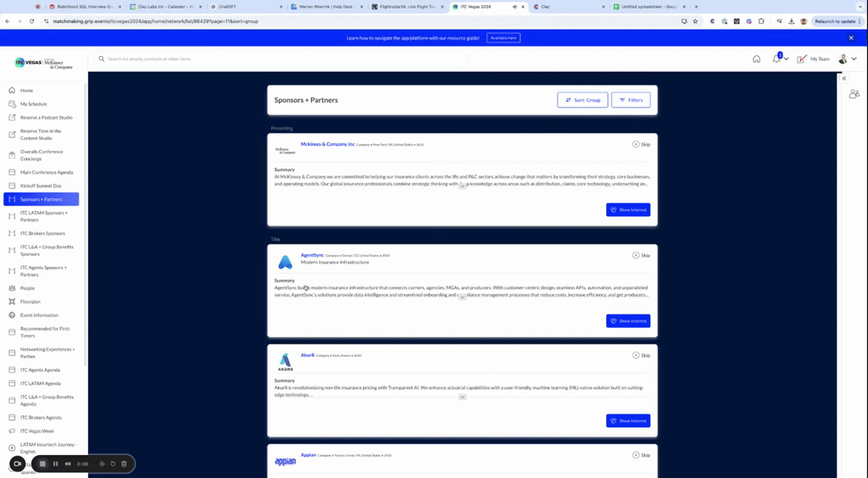Open the Filters button
This screenshot has width=868, height=478.
pyautogui.click(x=631, y=100)
